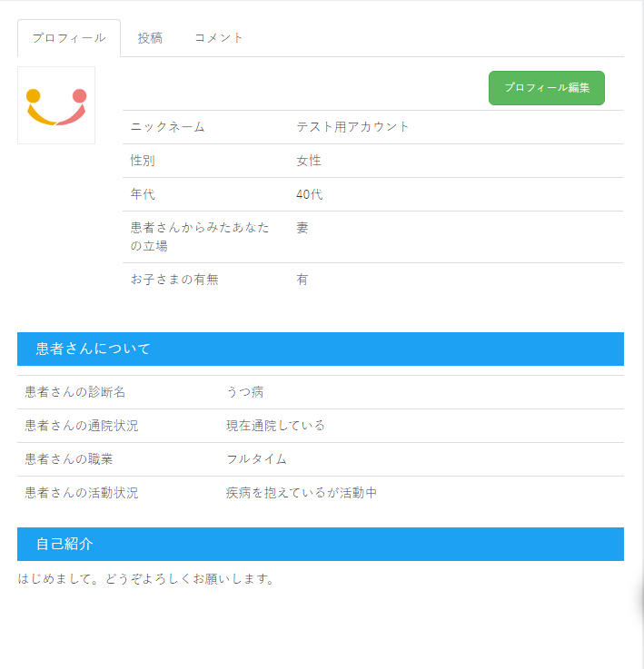The image size is (644, 669).
Task: Click the 患者さんからみたあなたの立場 label
Action: (200, 237)
